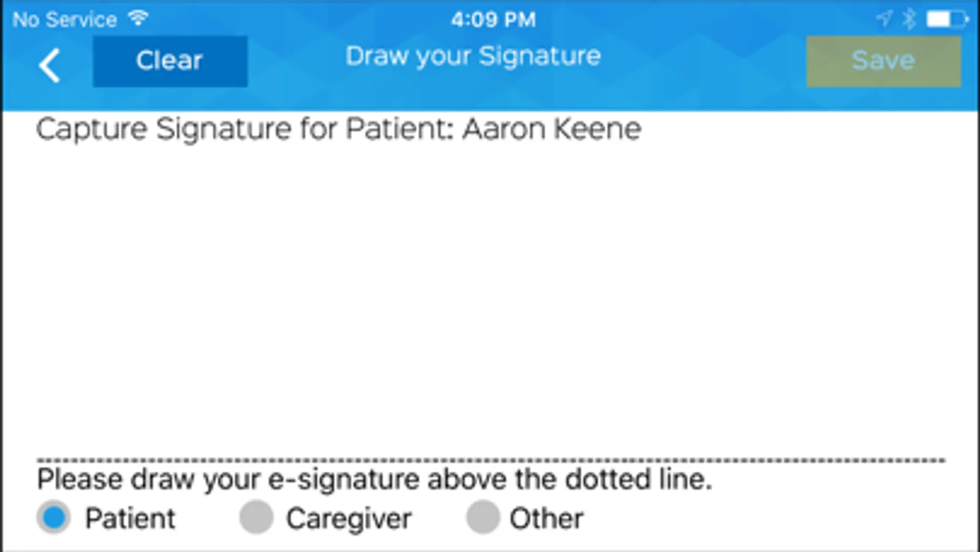Click the Bluetooth status icon
Image resolution: width=980 pixels, height=552 pixels.
pos(909,19)
